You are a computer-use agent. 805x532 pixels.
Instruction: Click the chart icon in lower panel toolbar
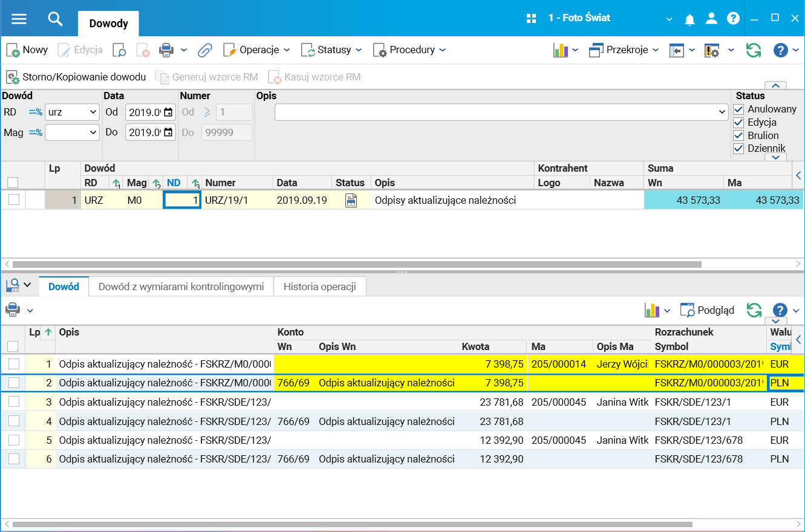[x=652, y=310]
